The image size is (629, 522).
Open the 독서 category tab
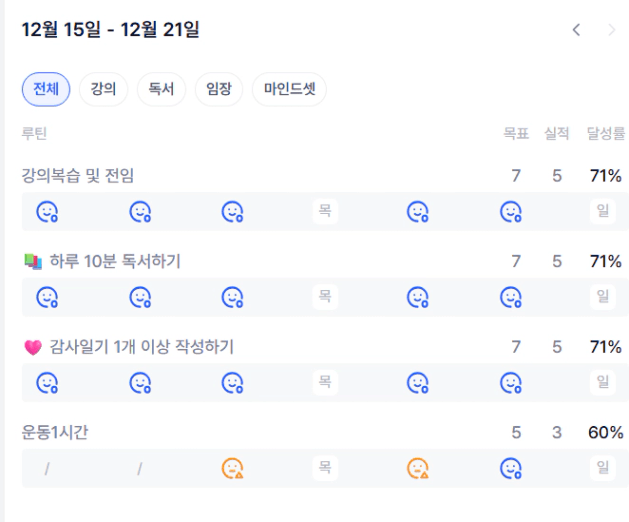pyautogui.click(x=161, y=89)
